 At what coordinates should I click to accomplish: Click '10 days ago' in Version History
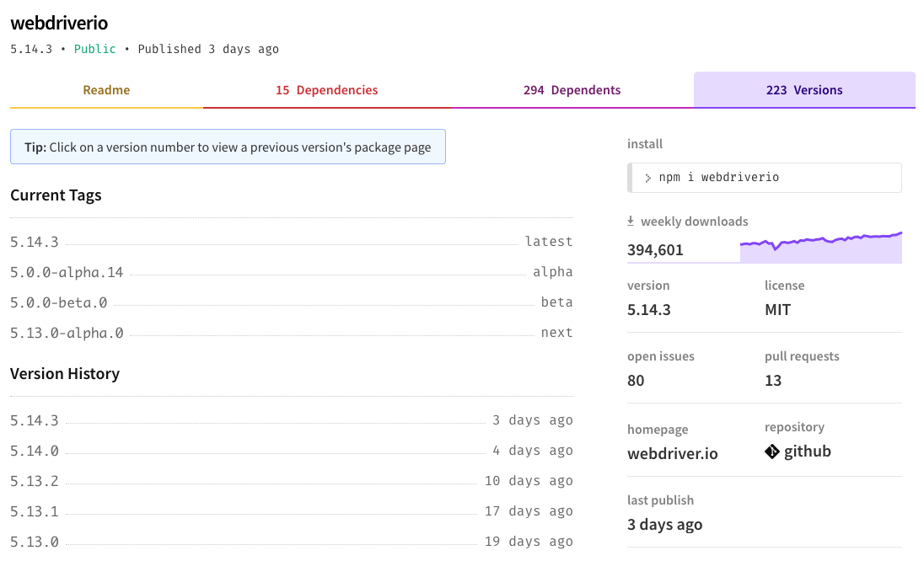pos(529,481)
